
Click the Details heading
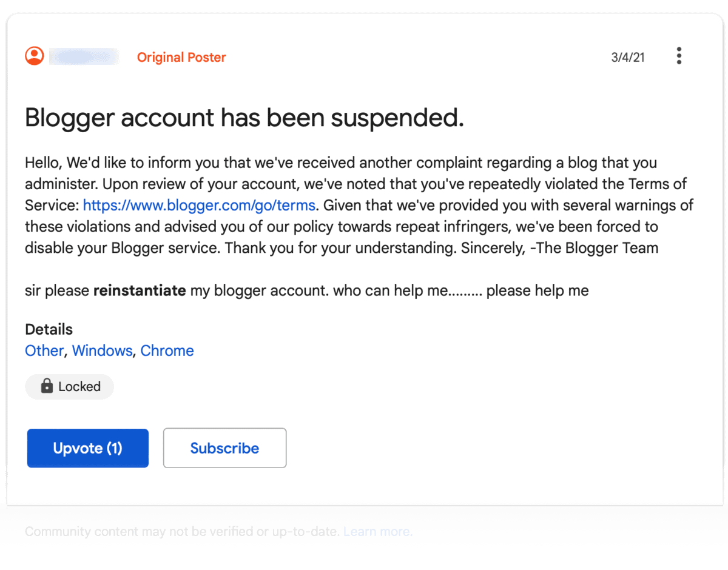click(x=49, y=329)
